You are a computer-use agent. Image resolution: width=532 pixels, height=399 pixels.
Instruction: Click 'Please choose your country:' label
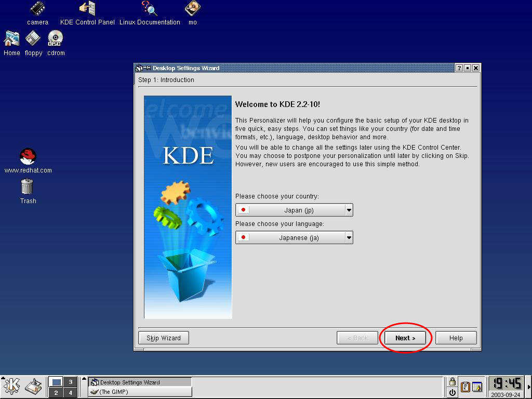277,196
